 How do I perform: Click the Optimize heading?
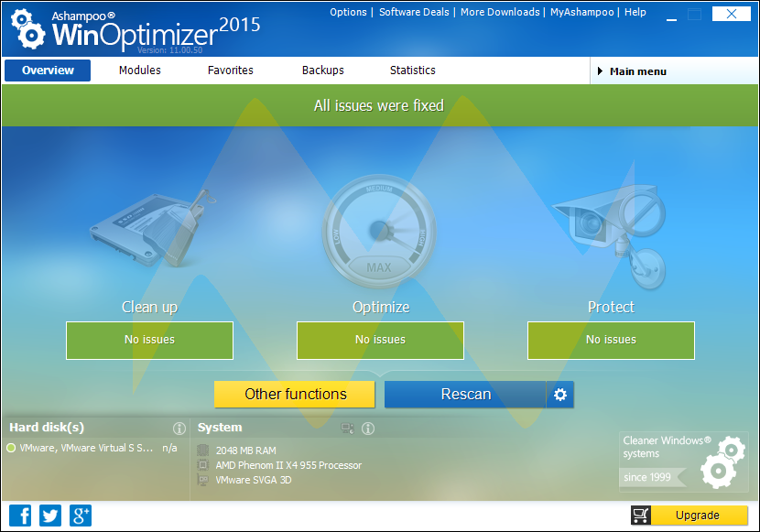(x=381, y=307)
